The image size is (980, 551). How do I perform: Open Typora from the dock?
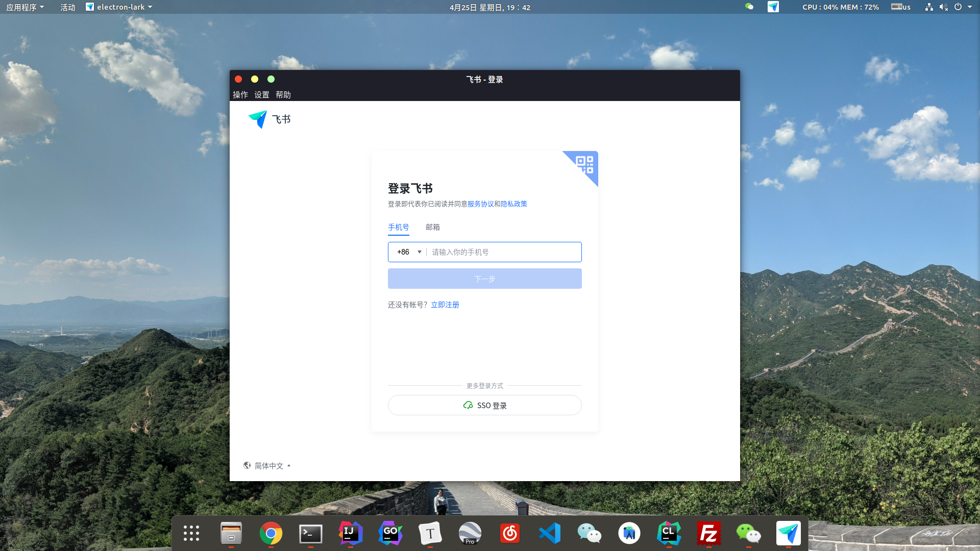(430, 534)
